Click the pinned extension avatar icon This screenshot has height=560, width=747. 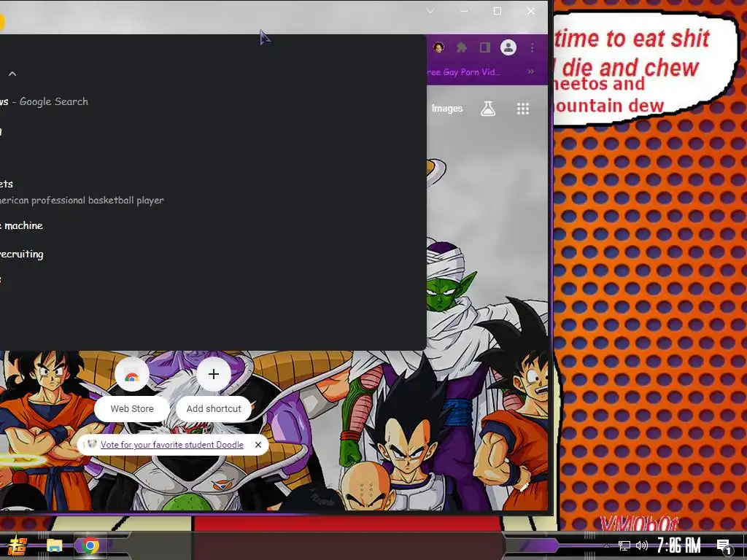pos(438,47)
